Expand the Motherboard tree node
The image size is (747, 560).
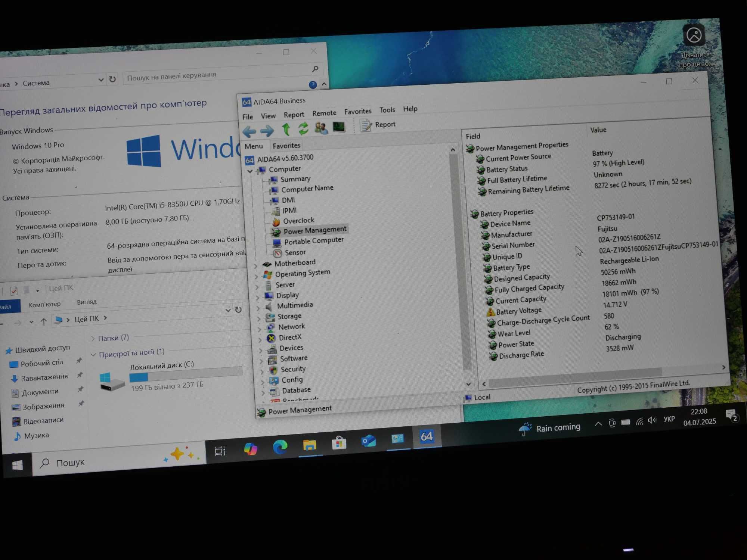tap(255, 266)
